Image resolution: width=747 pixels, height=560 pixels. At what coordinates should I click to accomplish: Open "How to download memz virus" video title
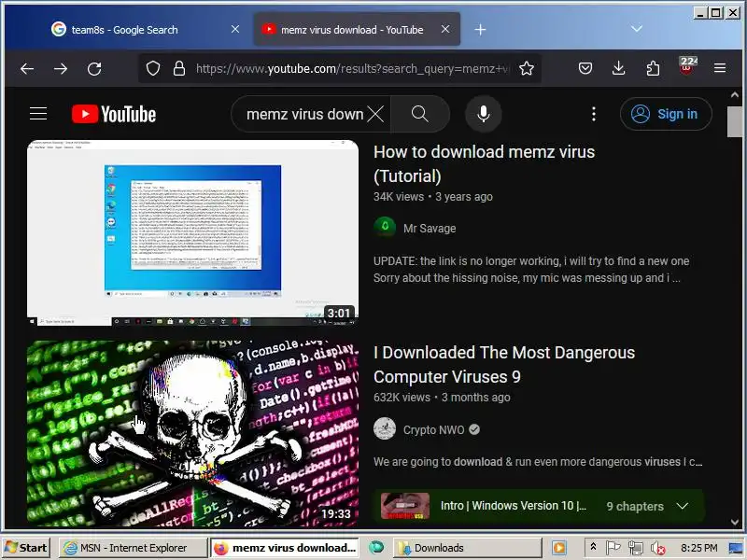pos(484,164)
